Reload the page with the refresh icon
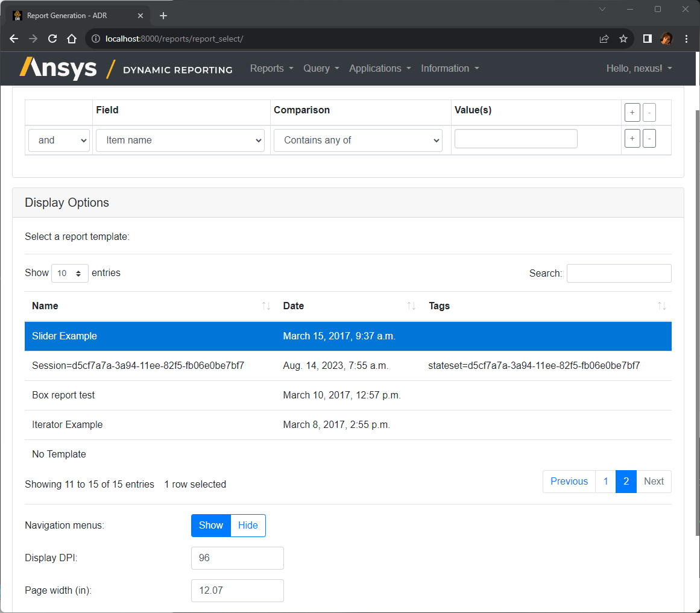The image size is (700, 613). click(x=52, y=39)
